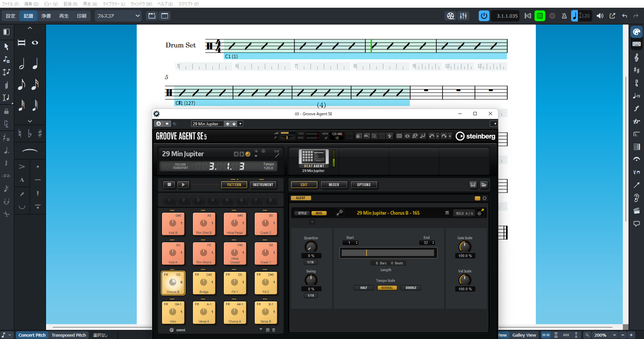The image size is (644, 339).
Task: Click the select arrow tool in left toolbox
Action: 6,46
